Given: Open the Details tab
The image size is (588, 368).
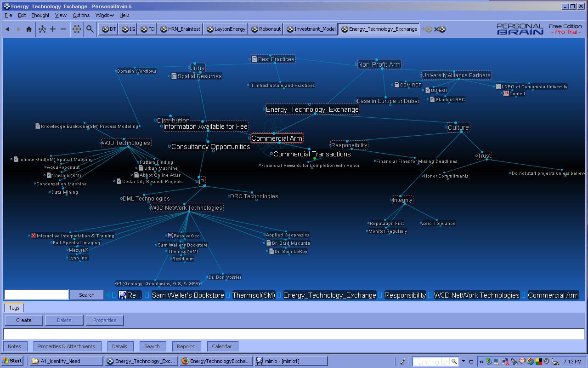Looking at the screenshot, I should (119, 346).
